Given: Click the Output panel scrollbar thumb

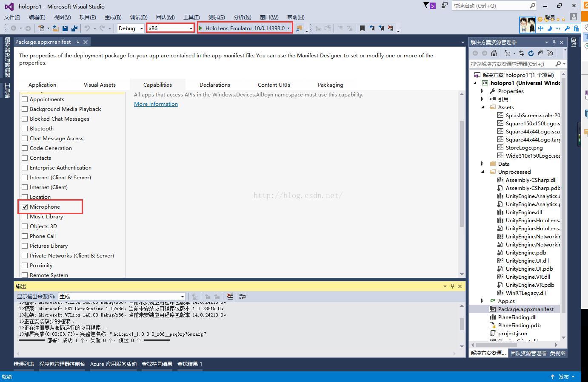Looking at the screenshot, I should (462, 324).
